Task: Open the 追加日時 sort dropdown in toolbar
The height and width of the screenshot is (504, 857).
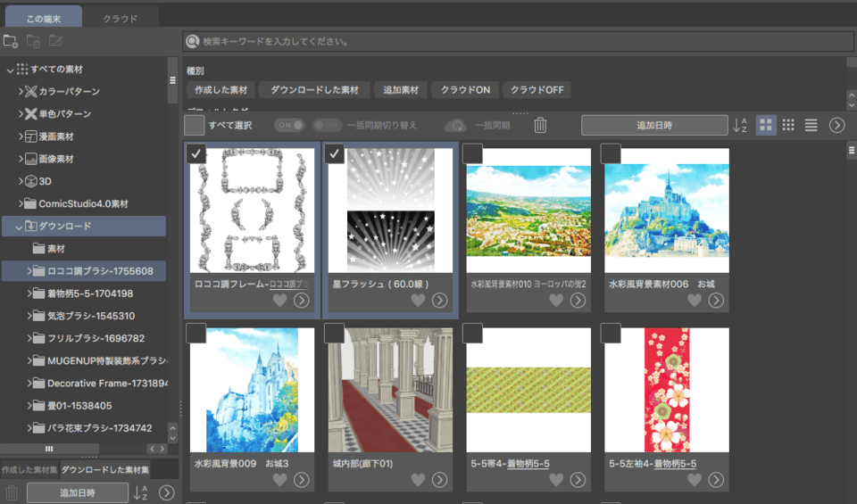Action: click(x=653, y=125)
